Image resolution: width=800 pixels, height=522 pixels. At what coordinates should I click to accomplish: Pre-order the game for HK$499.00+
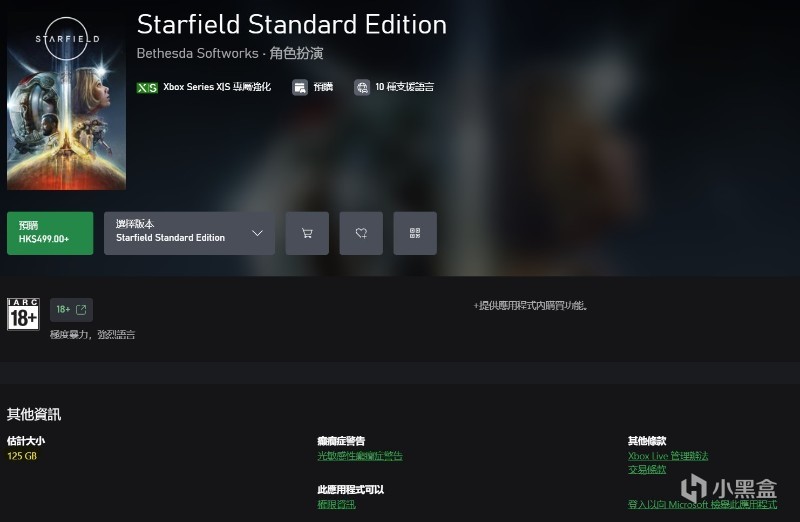click(x=50, y=233)
